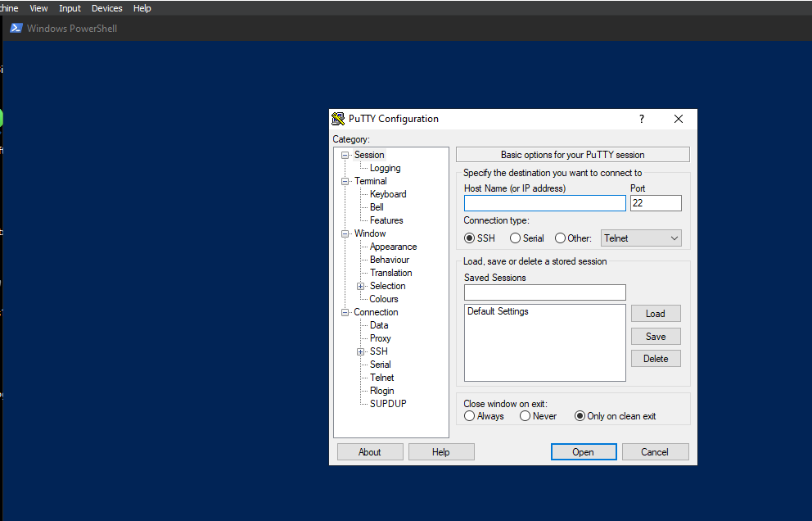Image resolution: width=812 pixels, height=521 pixels.
Task: Click the Windows PowerShell icon in the title bar
Action: click(x=16, y=28)
